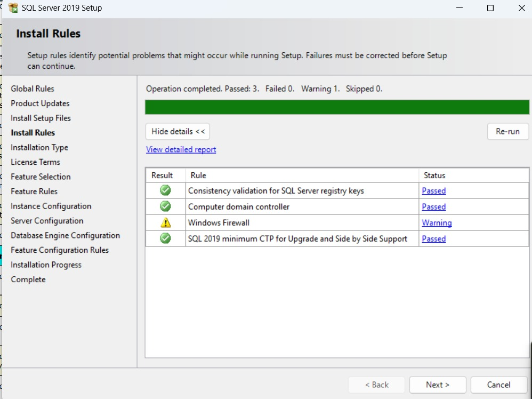Select the Server Configuration step

47,221
